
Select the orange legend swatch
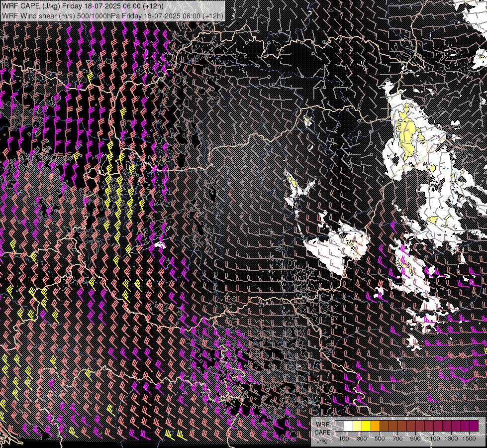coord(375,426)
